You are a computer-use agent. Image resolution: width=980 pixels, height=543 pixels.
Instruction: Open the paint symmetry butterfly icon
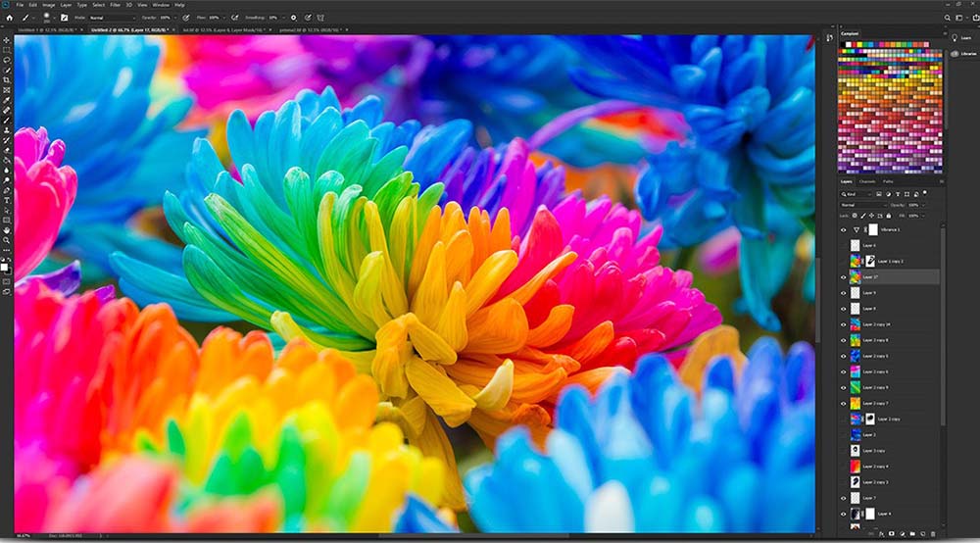coord(320,18)
